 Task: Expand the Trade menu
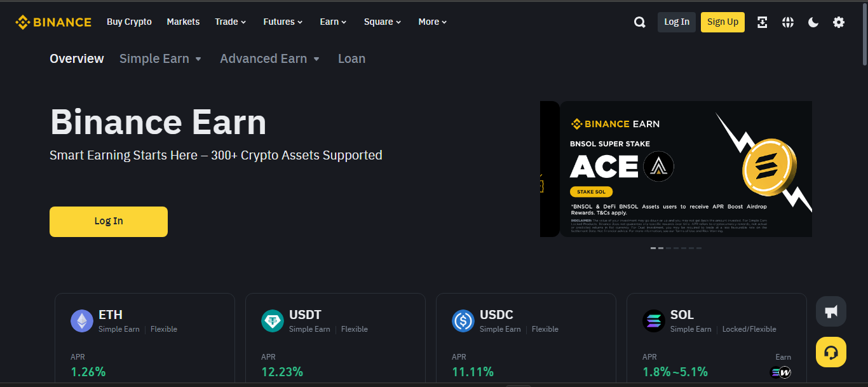point(231,22)
